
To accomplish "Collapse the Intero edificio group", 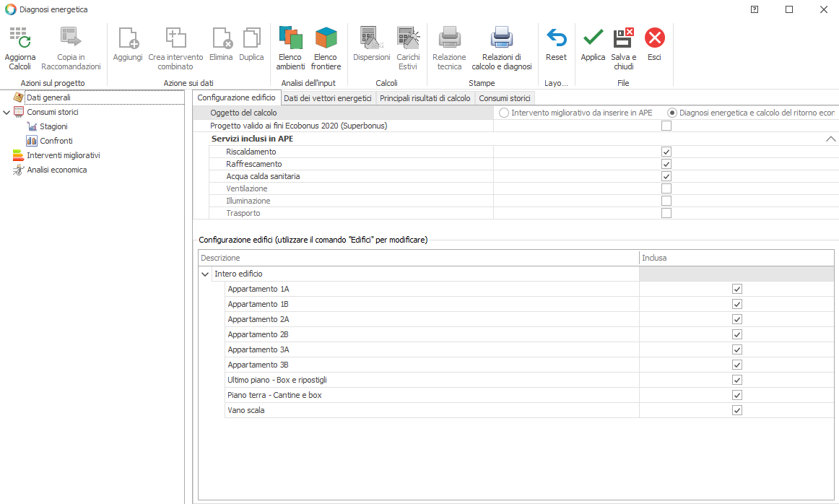I will click(205, 274).
